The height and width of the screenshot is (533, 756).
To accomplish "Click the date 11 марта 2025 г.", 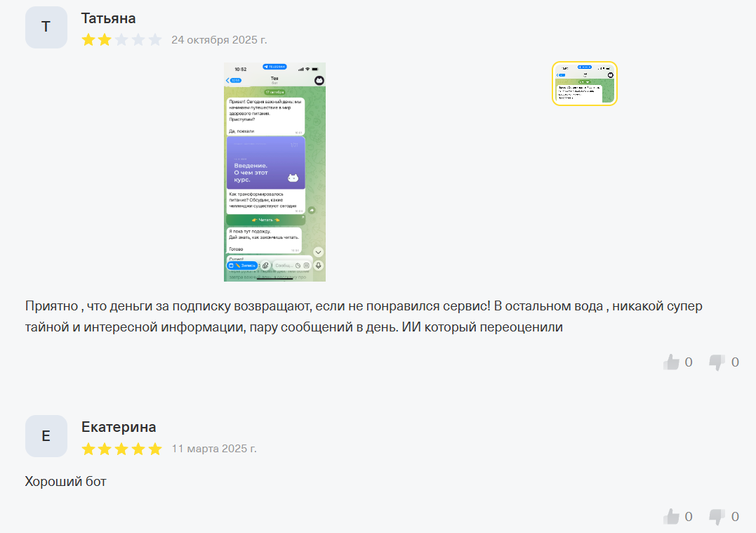I will [214, 449].
